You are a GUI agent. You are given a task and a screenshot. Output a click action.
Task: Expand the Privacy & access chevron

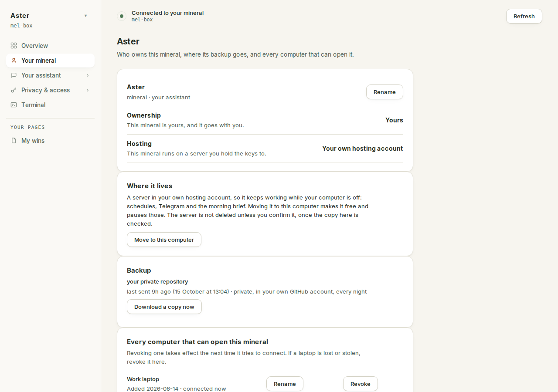(88, 90)
